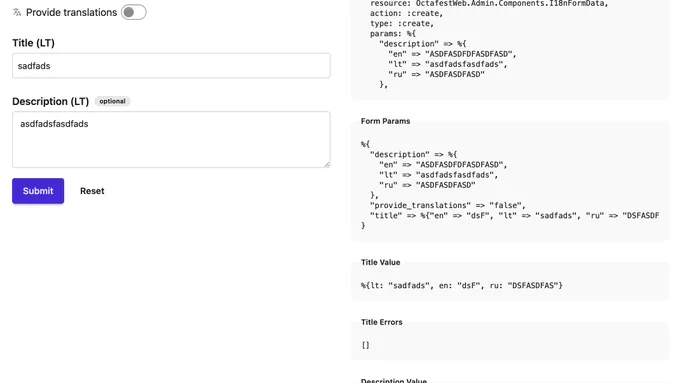This screenshot has width=680, height=383.
Task: Click the "title" => line in Form Params
Action: 514,216
